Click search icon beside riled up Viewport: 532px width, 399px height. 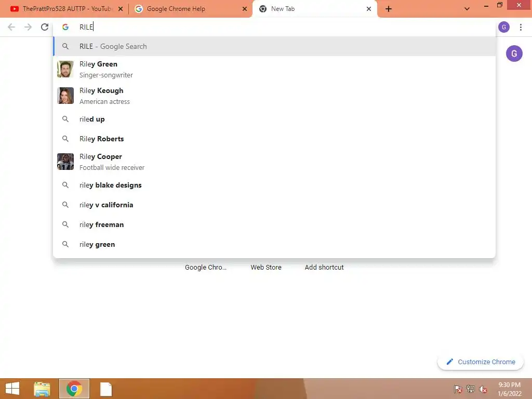(x=65, y=119)
